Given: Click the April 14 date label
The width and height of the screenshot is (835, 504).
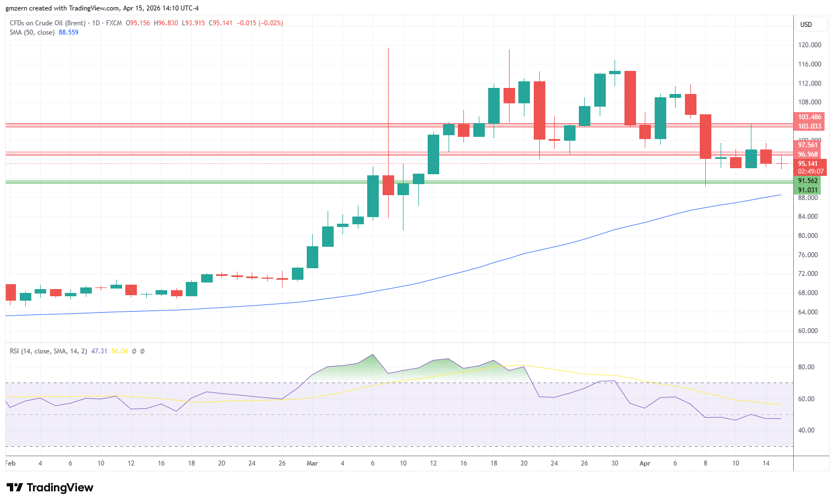Looking at the screenshot, I should click(766, 463).
